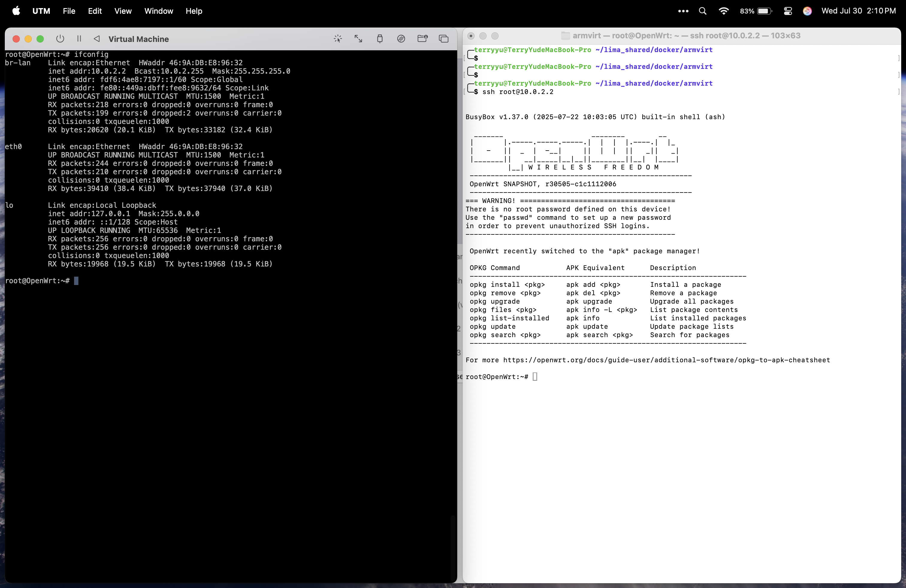Viewport: 906px width, 588px height.
Task: Minimize the Virtual Machine window
Action: click(28, 39)
